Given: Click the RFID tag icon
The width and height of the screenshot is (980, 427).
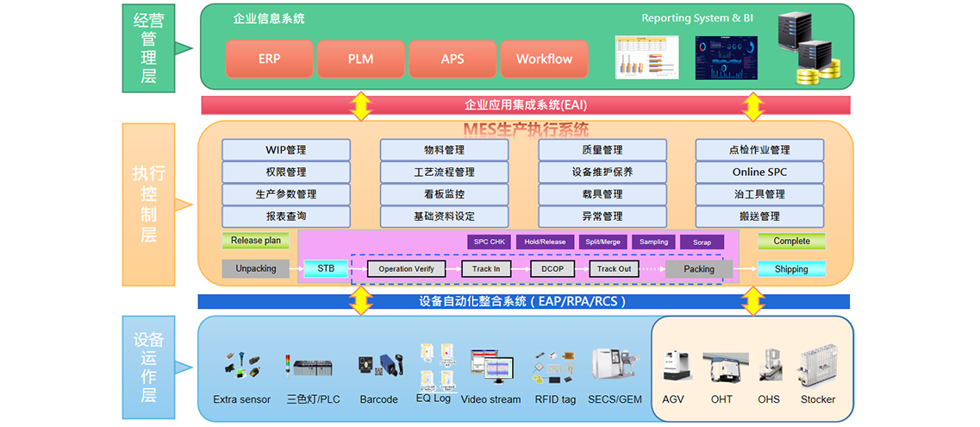Looking at the screenshot, I should (554, 366).
